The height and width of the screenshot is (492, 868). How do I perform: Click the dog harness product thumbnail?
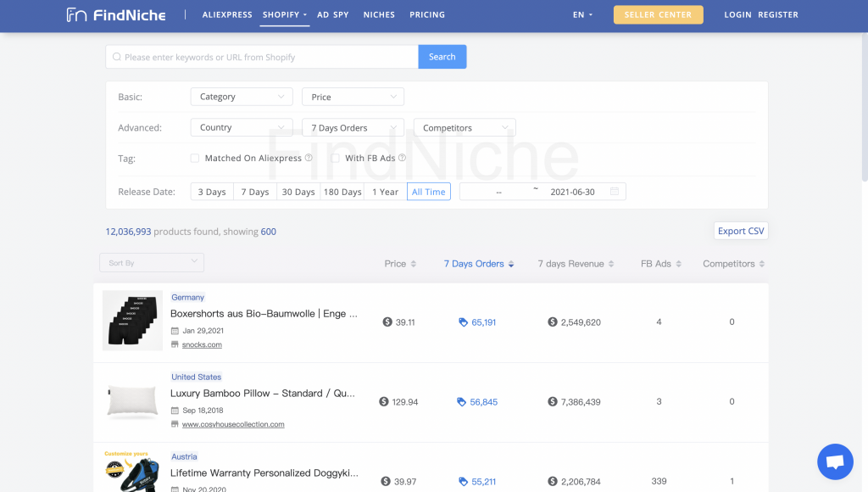click(x=132, y=472)
